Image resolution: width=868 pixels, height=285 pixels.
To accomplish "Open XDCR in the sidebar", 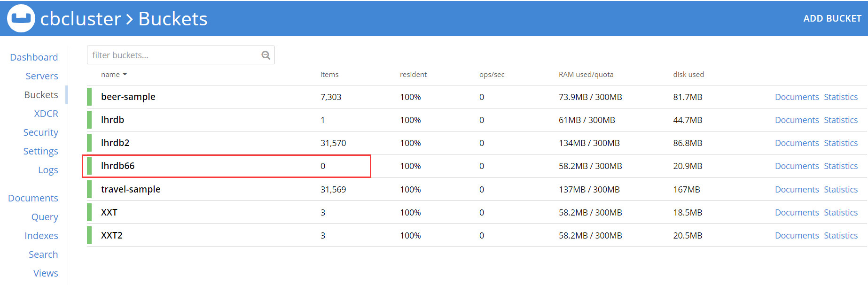I will click(46, 114).
